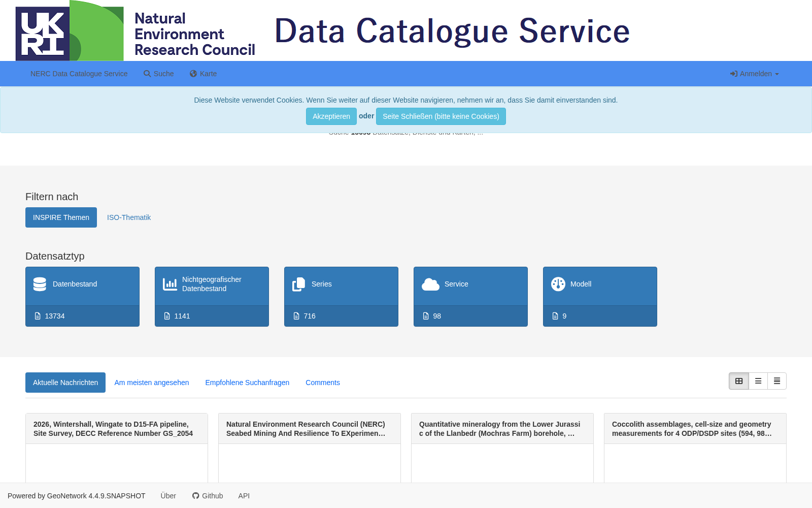Filter by Series label
The height and width of the screenshot is (508, 812).
pyautogui.click(x=322, y=284)
